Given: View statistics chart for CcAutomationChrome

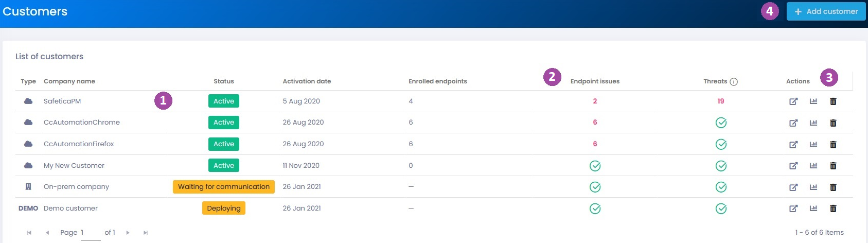Looking at the screenshot, I should pos(813,123).
